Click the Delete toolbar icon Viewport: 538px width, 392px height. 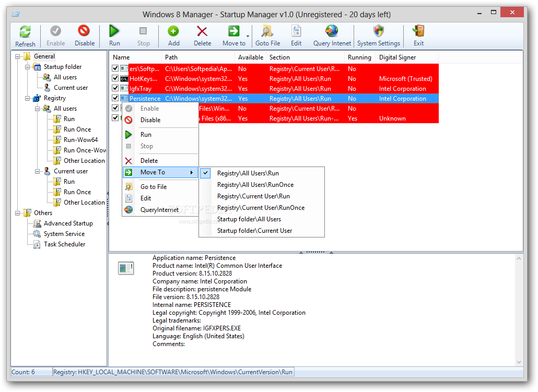[x=202, y=31]
